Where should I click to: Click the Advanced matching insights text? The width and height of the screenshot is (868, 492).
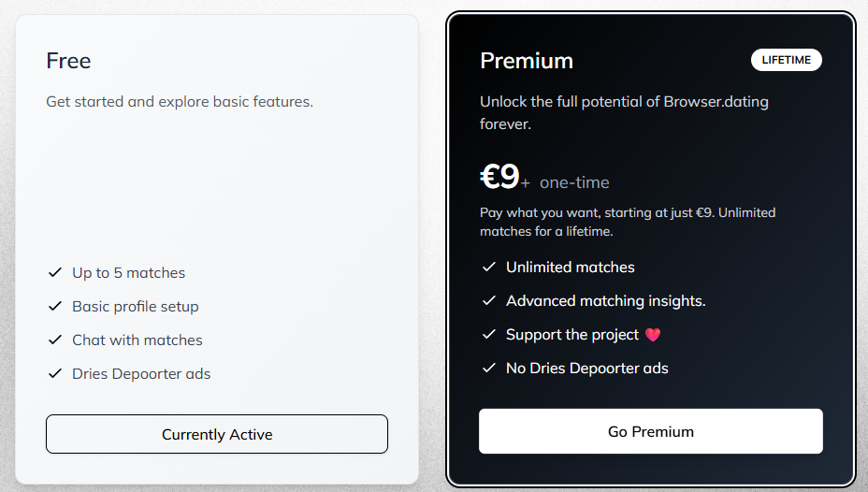click(605, 300)
